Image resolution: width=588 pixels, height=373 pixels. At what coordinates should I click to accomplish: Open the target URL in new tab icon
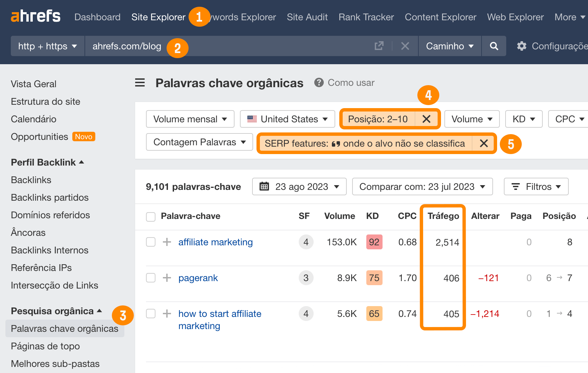pyautogui.click(x=379, y=46)
